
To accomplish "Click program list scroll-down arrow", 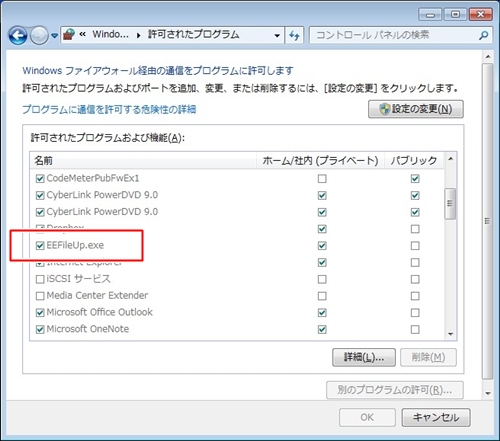I will tap(451, 334).
